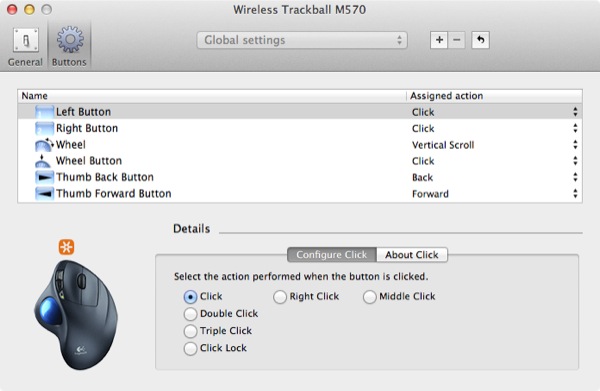Click the Right Button row icon
Screen dimensions: 600x391
coord(44,129)
